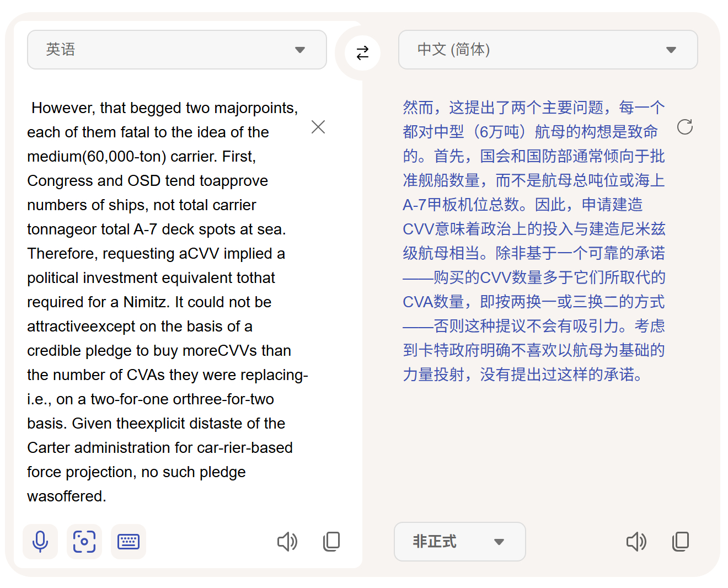Play the English source text aloud
728x588 pixels.
287,542
